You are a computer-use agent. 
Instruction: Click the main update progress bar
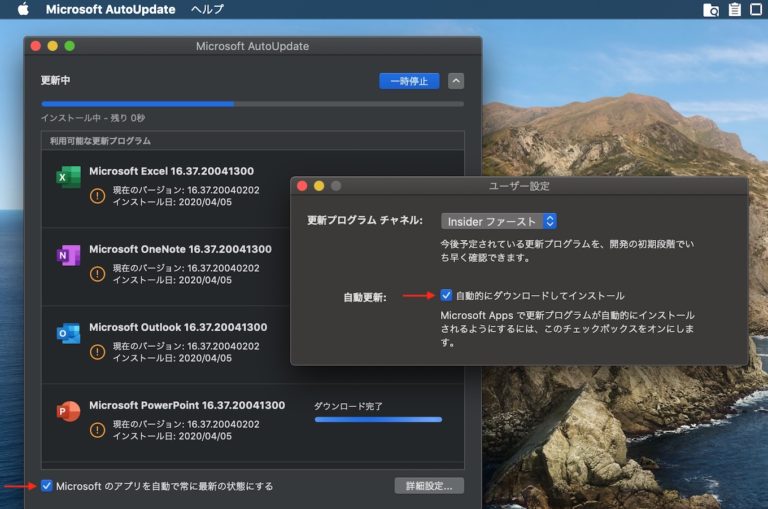coord(252,103)
